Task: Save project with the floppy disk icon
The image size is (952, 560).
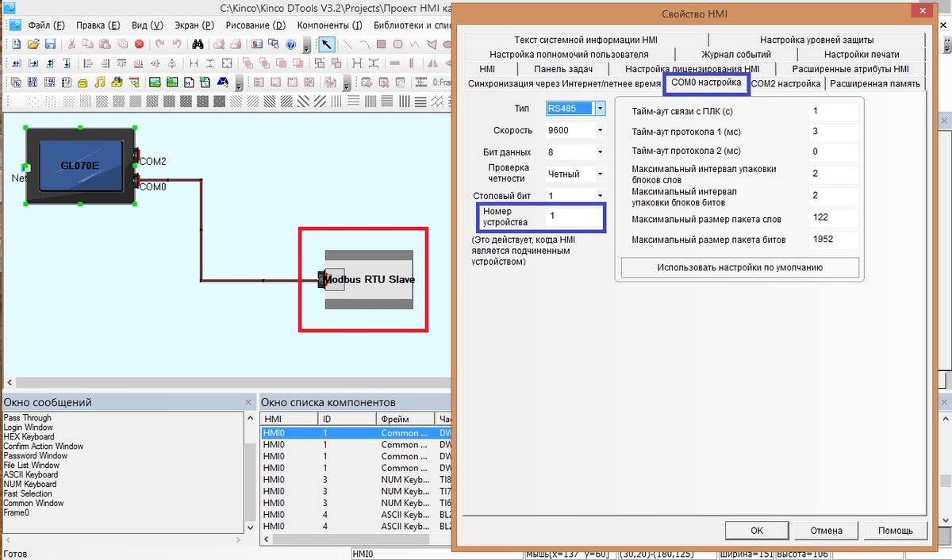Action: (x=50, y=44)
